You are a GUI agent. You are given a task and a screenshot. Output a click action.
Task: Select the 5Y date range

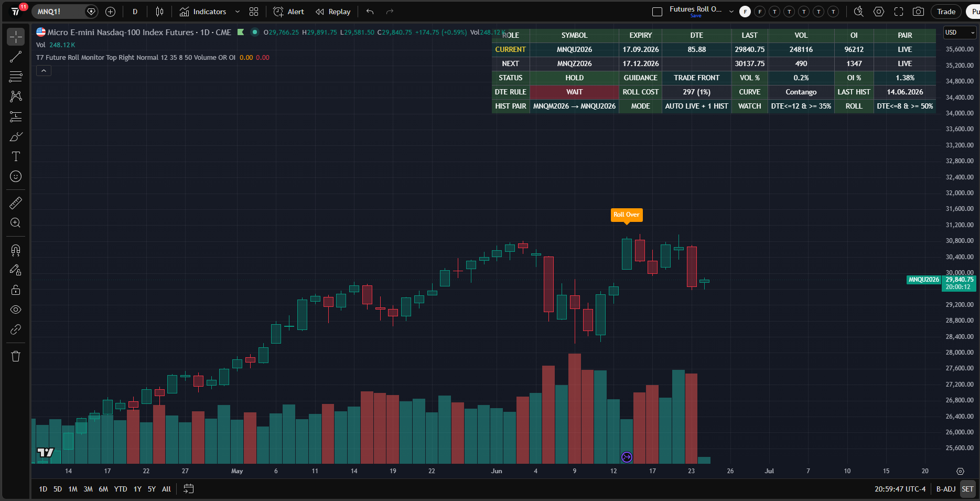[x=152, y=489]
